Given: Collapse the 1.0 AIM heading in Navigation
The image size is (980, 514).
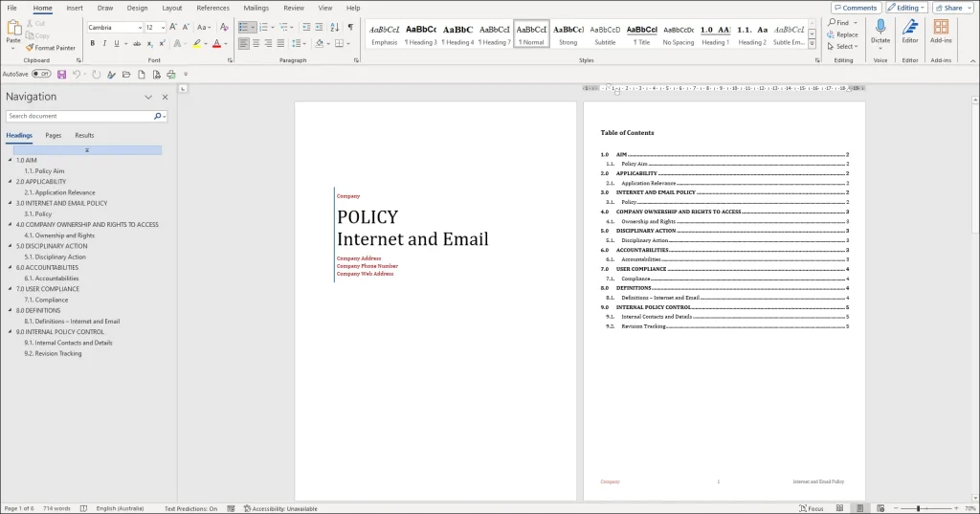Looking at the screenshot, I should point(10,160).
